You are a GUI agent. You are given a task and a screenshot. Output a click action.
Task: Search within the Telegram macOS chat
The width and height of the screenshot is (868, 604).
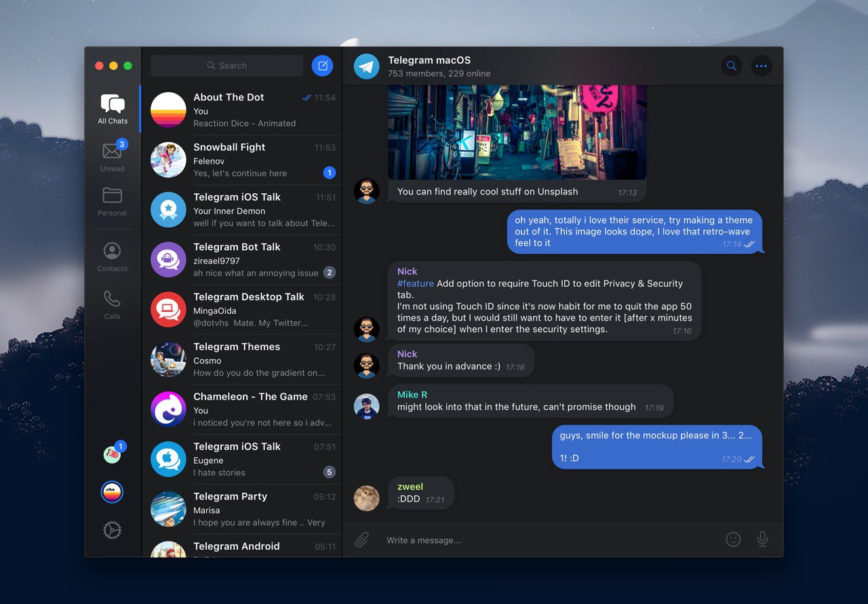[x=732, y=66]
